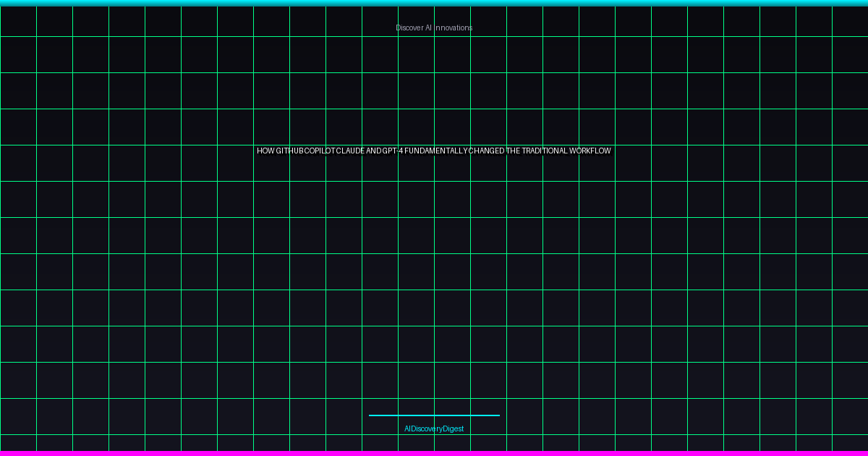The image size is (868, 456).
Task: Click "COPILOT" in the headline text
Action: (320, 151)
